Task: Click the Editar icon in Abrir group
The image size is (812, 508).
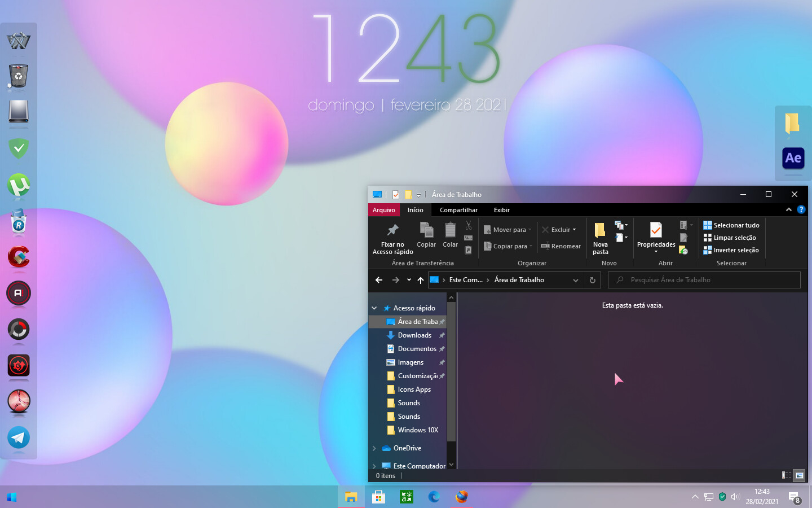Action: click(x=684, y=238)
